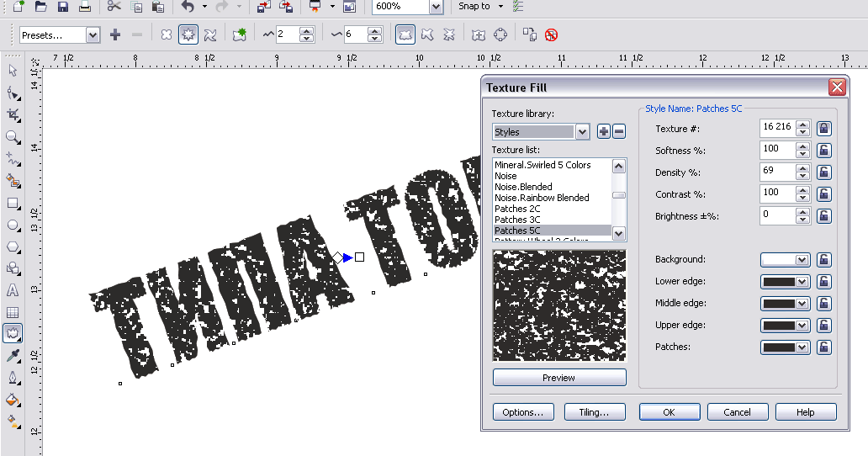Toggle lock for Background color

[824, 259]
